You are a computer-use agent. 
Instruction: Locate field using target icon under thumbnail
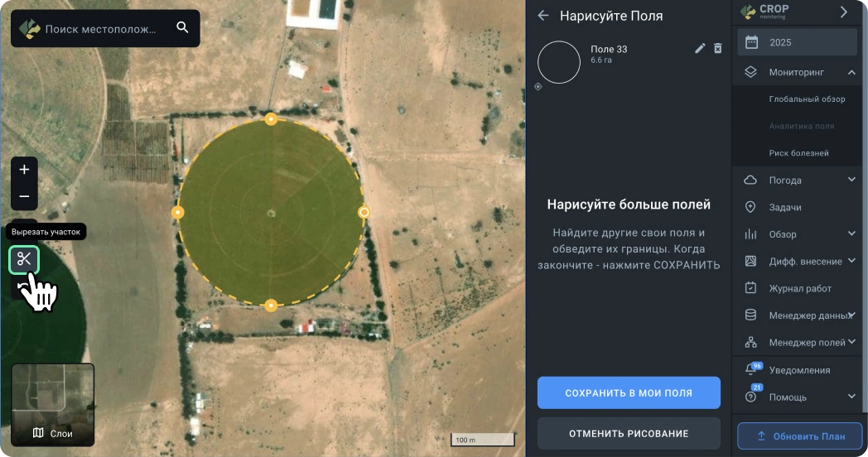pyautogui.click(x=538, y=86)
